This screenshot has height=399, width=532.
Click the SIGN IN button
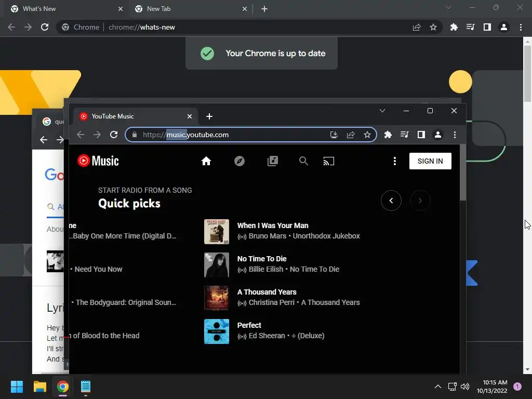(x=430, y=161)
